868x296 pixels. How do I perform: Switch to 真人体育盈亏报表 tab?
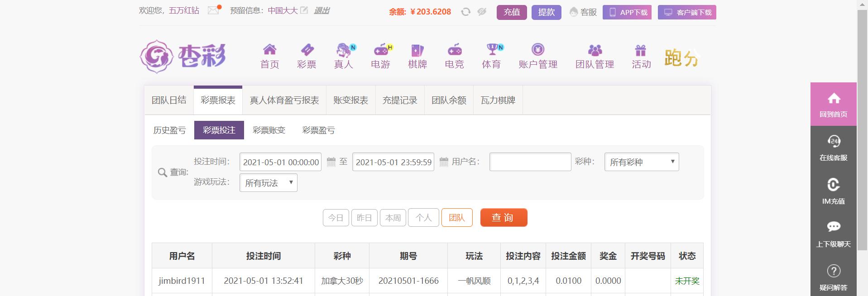[x=284, y=100]
